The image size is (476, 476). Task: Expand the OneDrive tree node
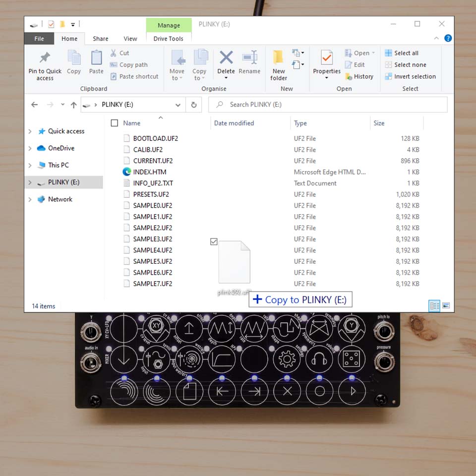(x=30, y=148)
